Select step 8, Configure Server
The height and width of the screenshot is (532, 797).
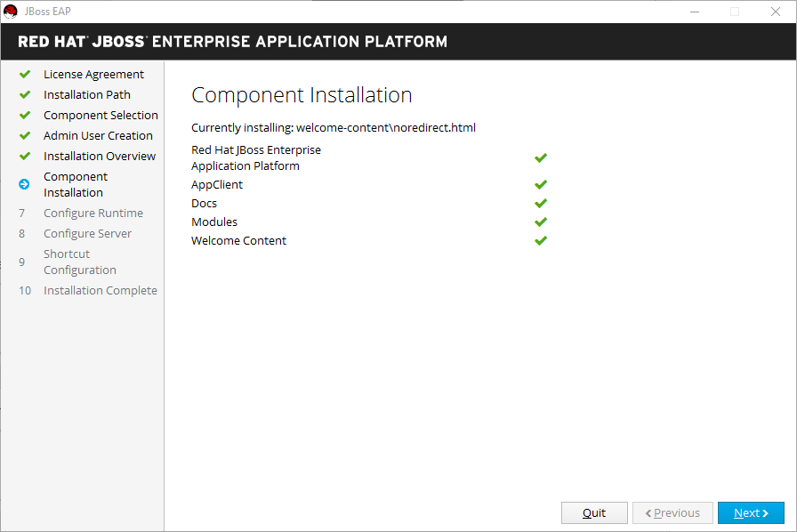[88, 233]
